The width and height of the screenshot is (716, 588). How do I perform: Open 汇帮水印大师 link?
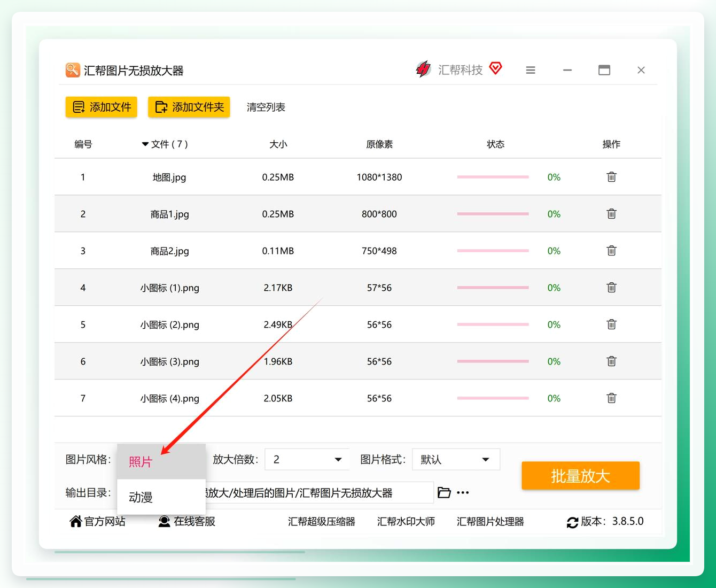(x=406, y=521)
